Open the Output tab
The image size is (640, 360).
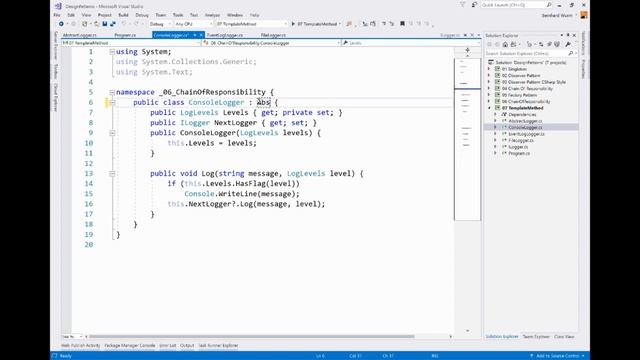click(187, 346)
